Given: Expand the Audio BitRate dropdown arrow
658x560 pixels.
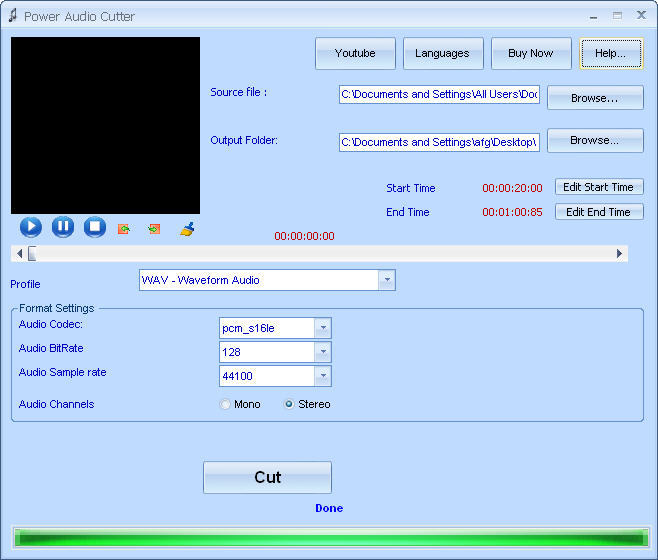Looking at the screenshot, I should point(323,352).
